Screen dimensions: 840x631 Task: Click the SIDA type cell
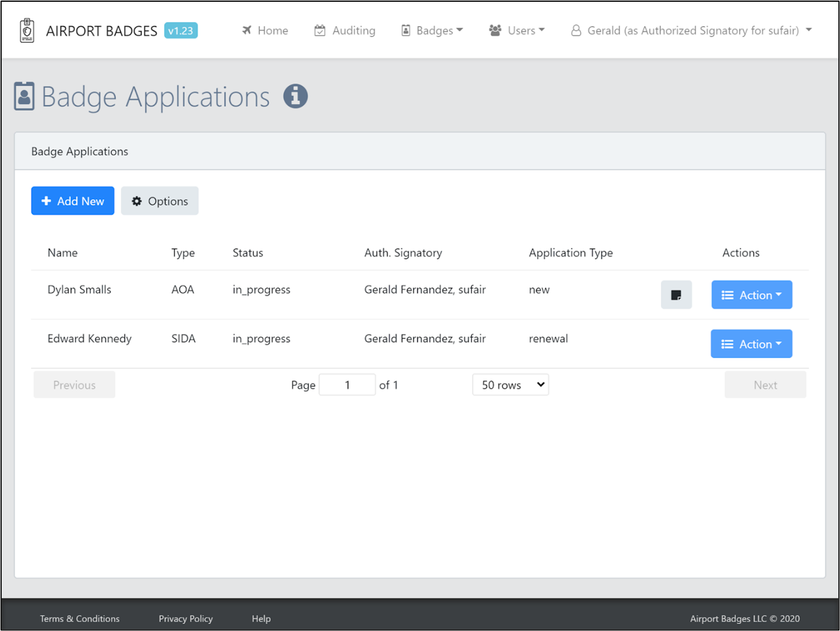[183, 339]
